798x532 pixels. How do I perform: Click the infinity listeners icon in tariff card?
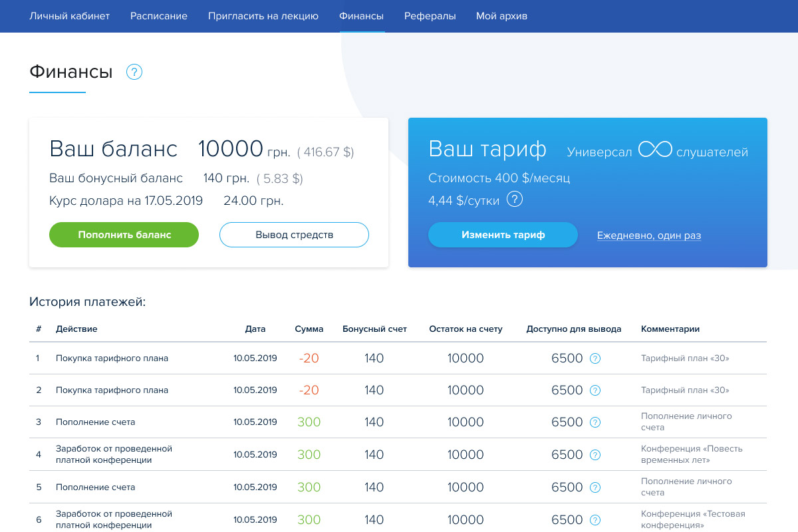[x=655, y=150]
